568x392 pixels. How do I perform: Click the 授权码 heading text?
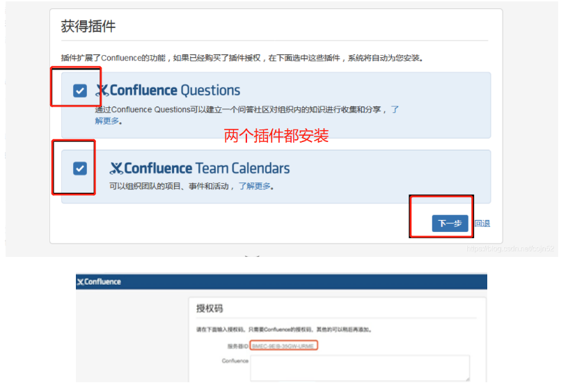(x=210, y=308)
